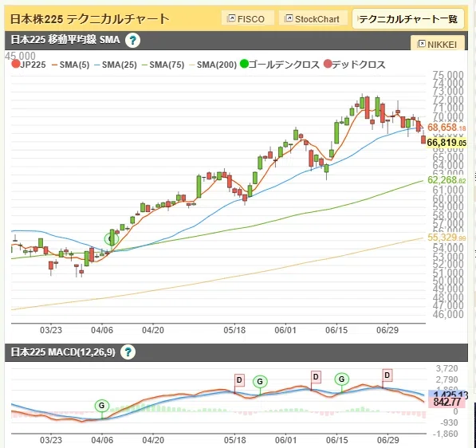Click the MACD D marker near 06/08

pyautogui.click(x=316, y=377)
